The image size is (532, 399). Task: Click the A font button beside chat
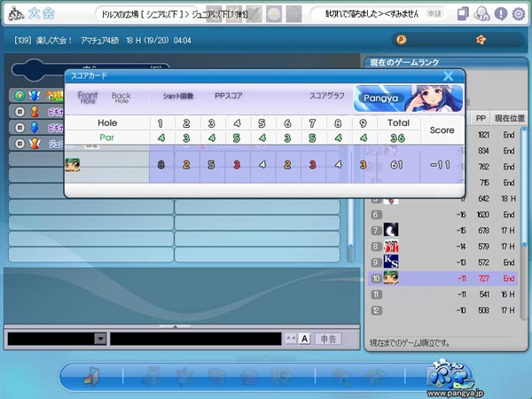[x=305, y=339]
